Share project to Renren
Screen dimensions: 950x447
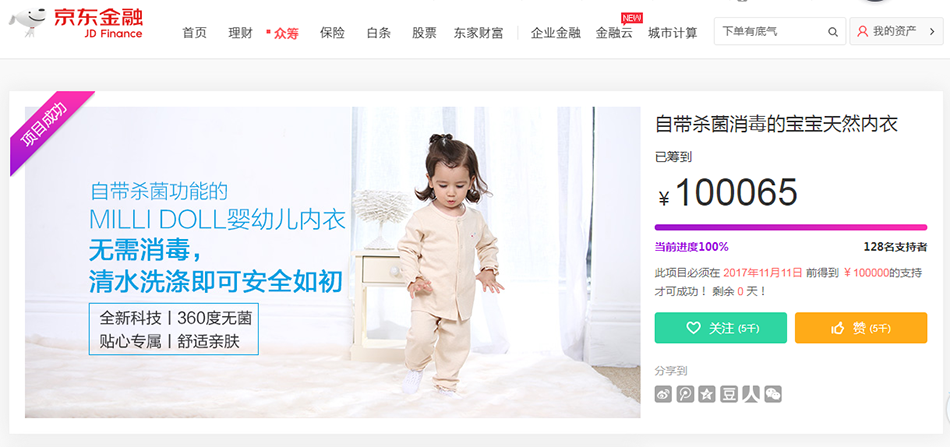coord(751,394)
